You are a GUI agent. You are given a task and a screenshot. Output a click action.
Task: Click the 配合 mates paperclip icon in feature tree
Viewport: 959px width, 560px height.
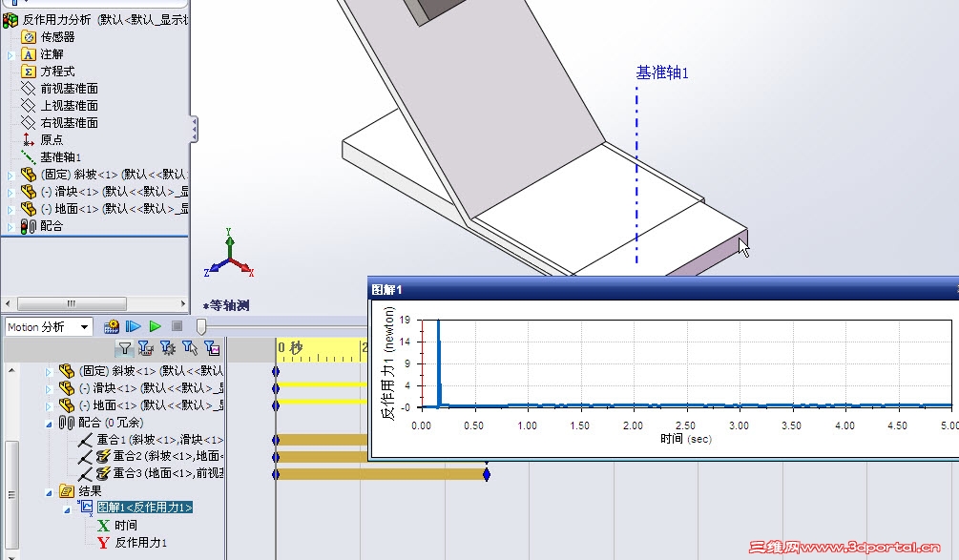pyautogui.click(x=28, y=226)
